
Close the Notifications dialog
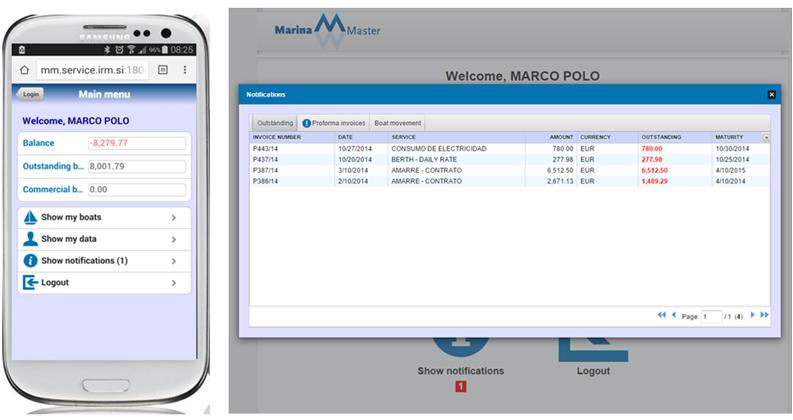point(771,94)
